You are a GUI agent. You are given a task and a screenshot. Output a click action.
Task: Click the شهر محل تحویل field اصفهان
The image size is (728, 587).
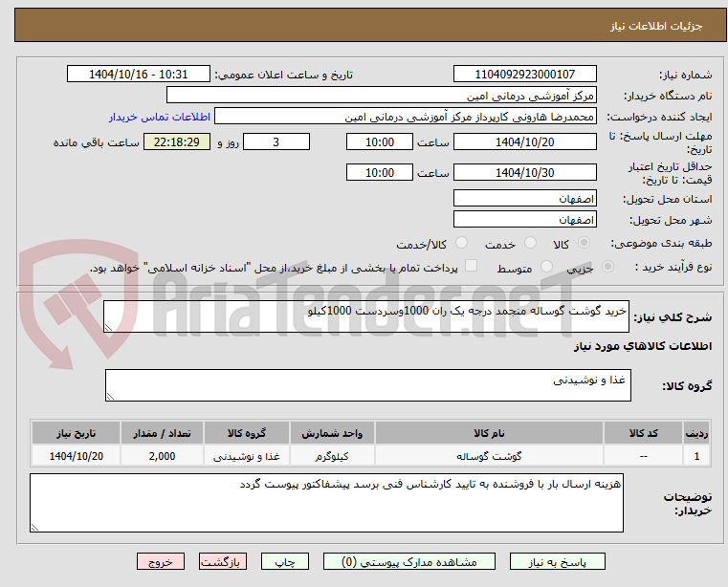coord(524,219)
